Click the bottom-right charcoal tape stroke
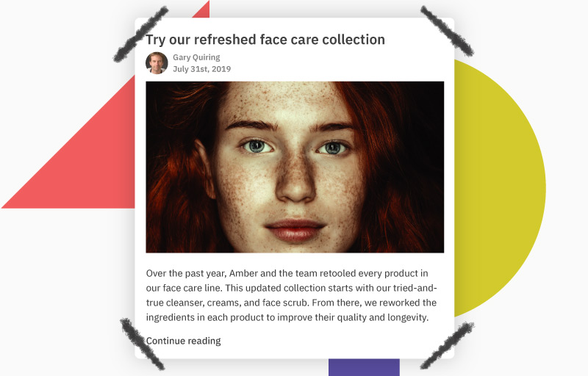 (447, 345)
